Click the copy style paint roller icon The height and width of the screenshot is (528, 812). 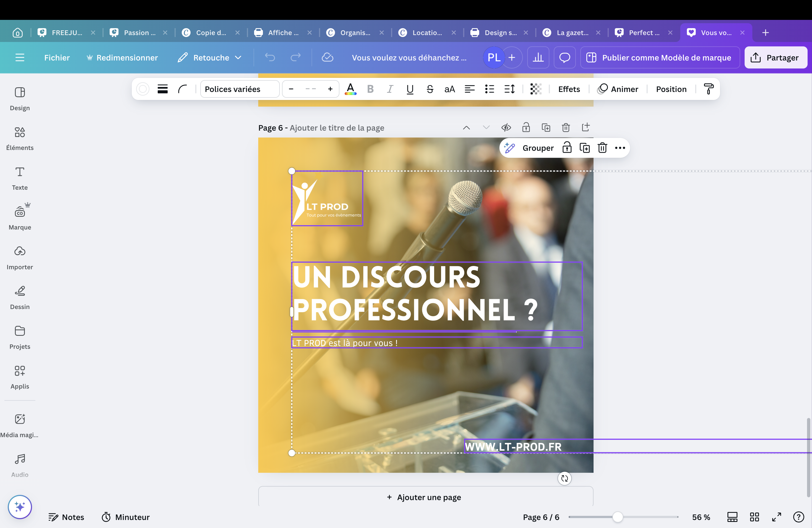[x=709, y=89]
